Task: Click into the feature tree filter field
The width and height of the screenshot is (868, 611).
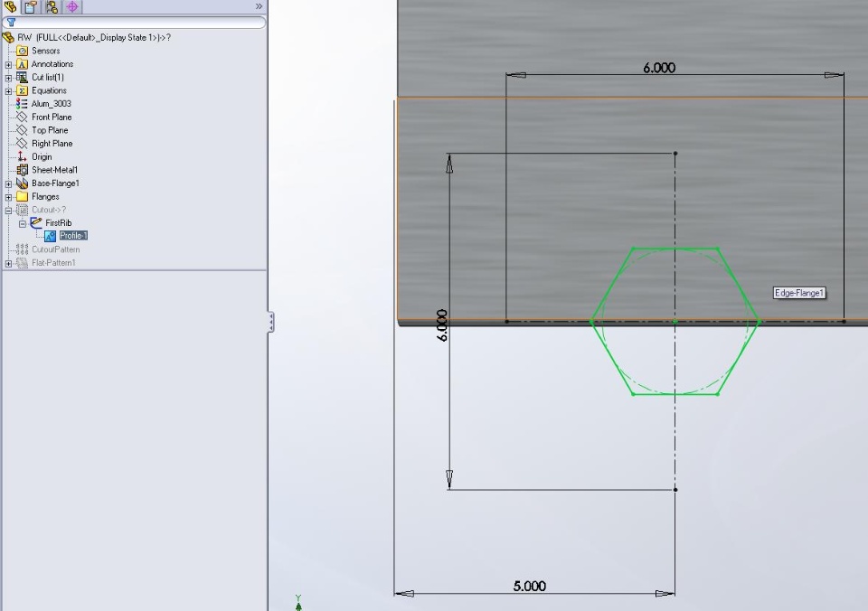Action: (x=134, y=23)
